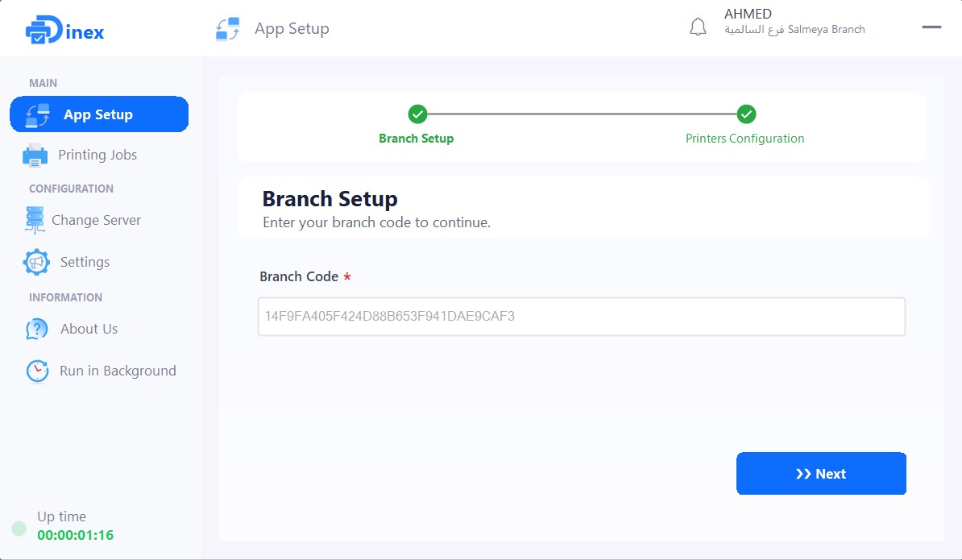
Task: Click the Next button
Action: coord(821,474)
